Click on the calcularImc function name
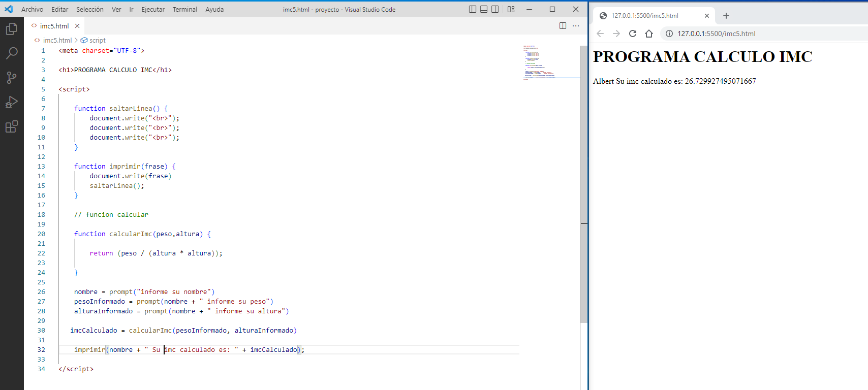 coord(131,234)
